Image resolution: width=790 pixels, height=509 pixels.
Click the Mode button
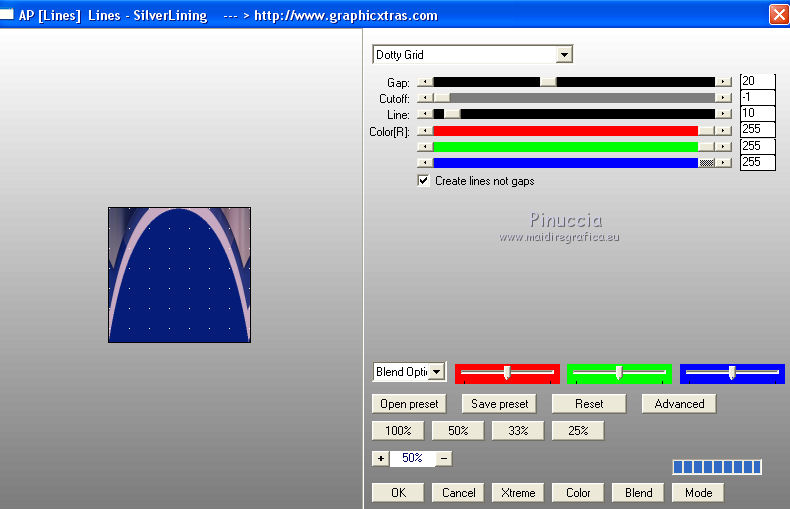point(698,493)
